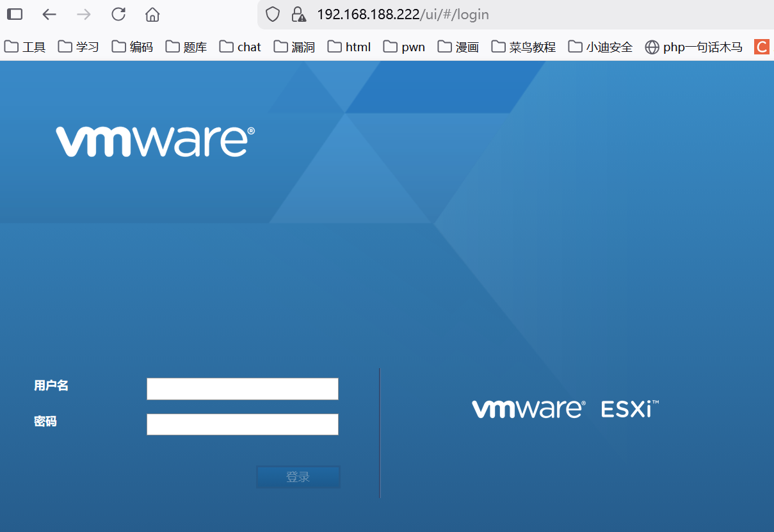Click the 密码 label text
This screenshot has width=774, height=532.
point(45,421)
